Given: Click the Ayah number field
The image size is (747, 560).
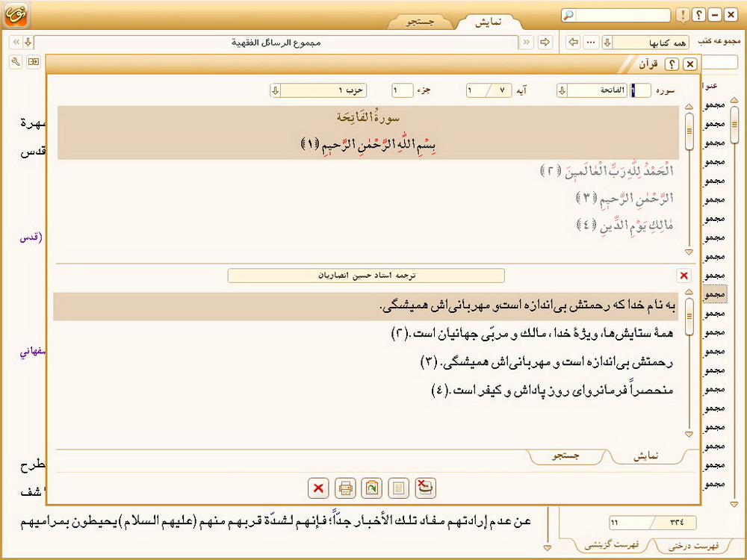Looking at the screenshot, I should [489, 90].
